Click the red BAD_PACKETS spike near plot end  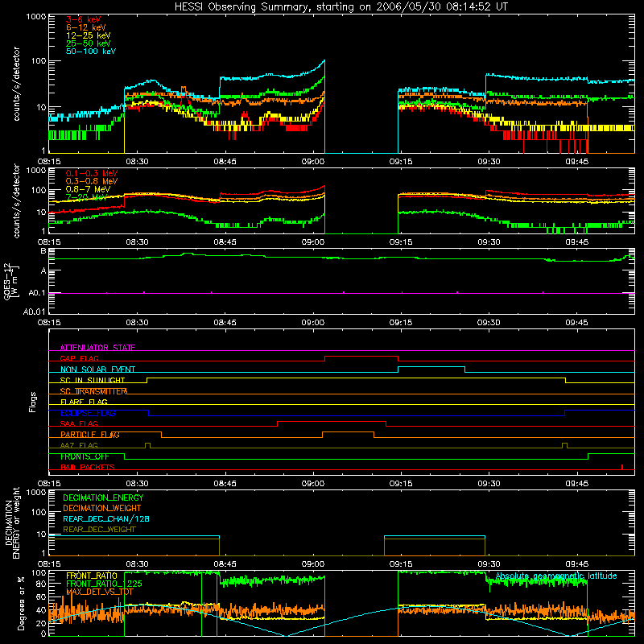[x=622, y=467]
